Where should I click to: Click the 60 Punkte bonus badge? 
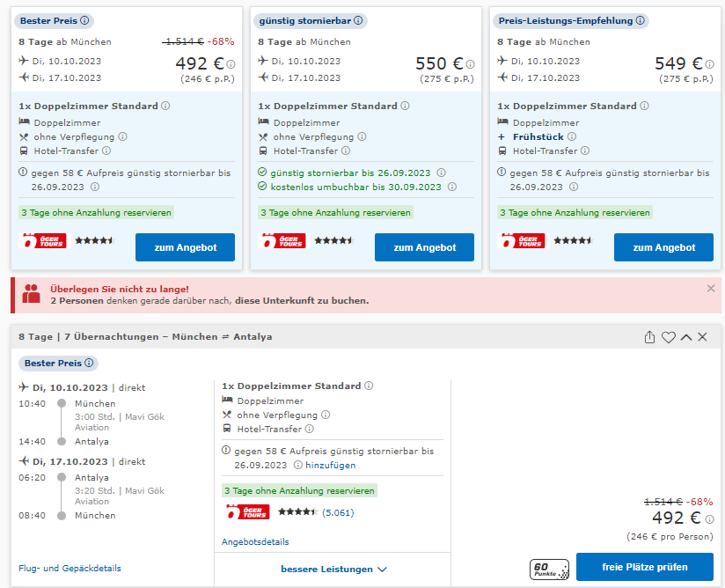coord(550,569)
